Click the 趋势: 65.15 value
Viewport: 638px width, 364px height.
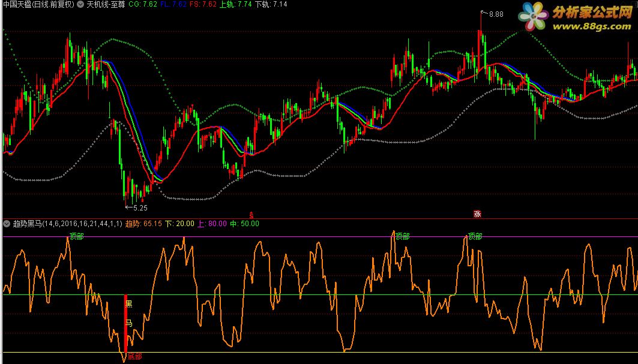(143, 224)
